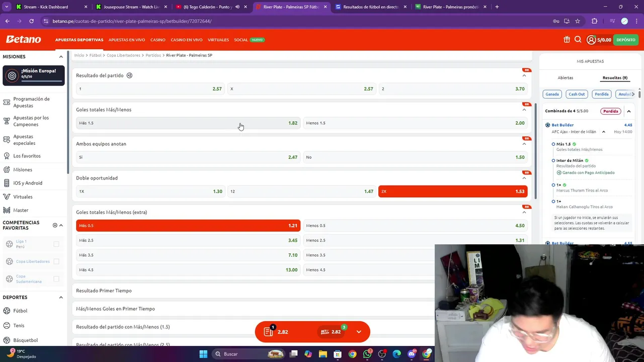644x362 pixels.
Task: Open Social Nuevo menu item
Action: coord(249,40)
